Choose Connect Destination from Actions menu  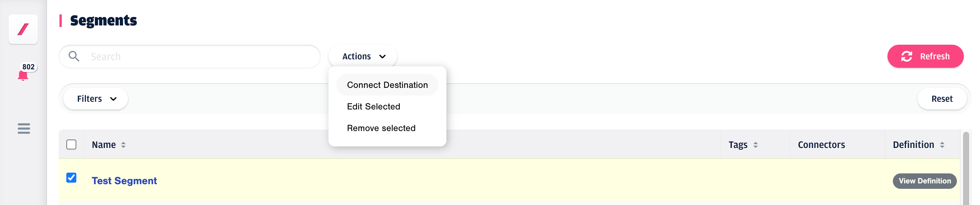click(x=387, y=85)
